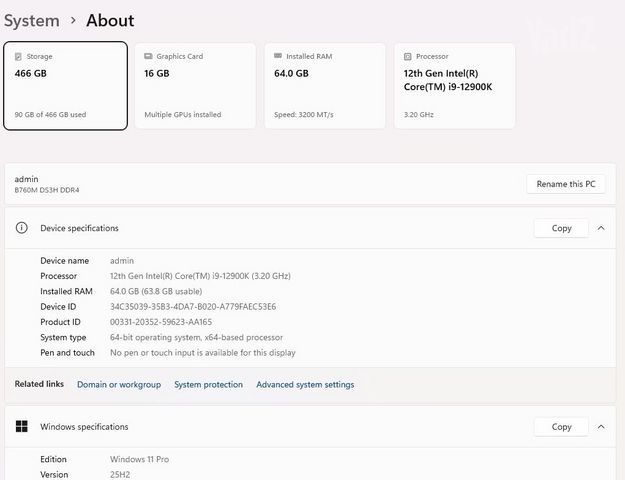The image size is (625, 480).
Task: Collapse the Windows specifications section
Action: click(601, 427)
